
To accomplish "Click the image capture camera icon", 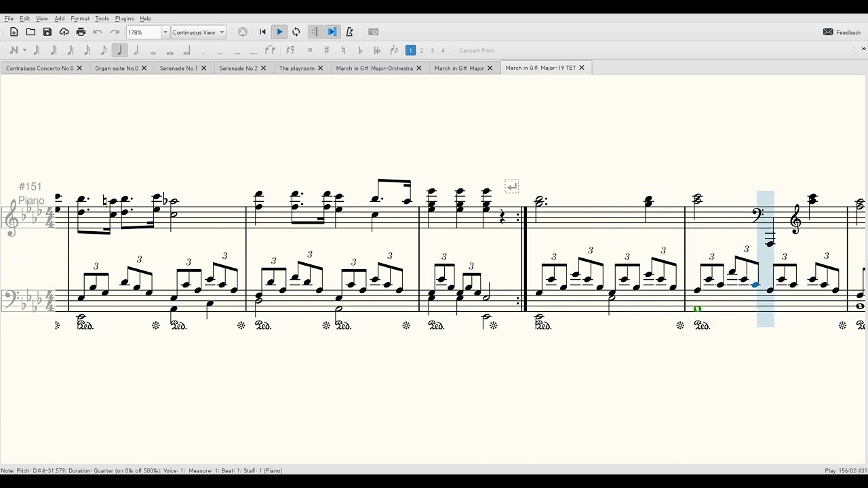I will click(x=374, y=32).
